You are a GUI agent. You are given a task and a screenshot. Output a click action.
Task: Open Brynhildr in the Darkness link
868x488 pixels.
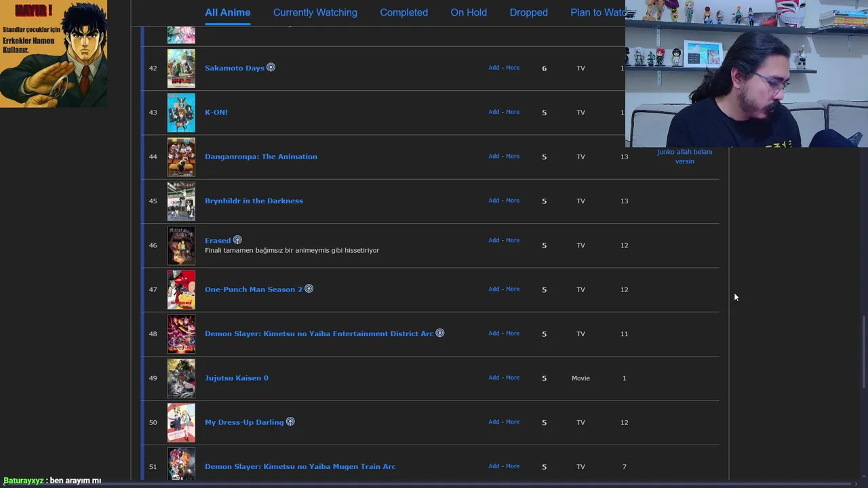point(254,201)
